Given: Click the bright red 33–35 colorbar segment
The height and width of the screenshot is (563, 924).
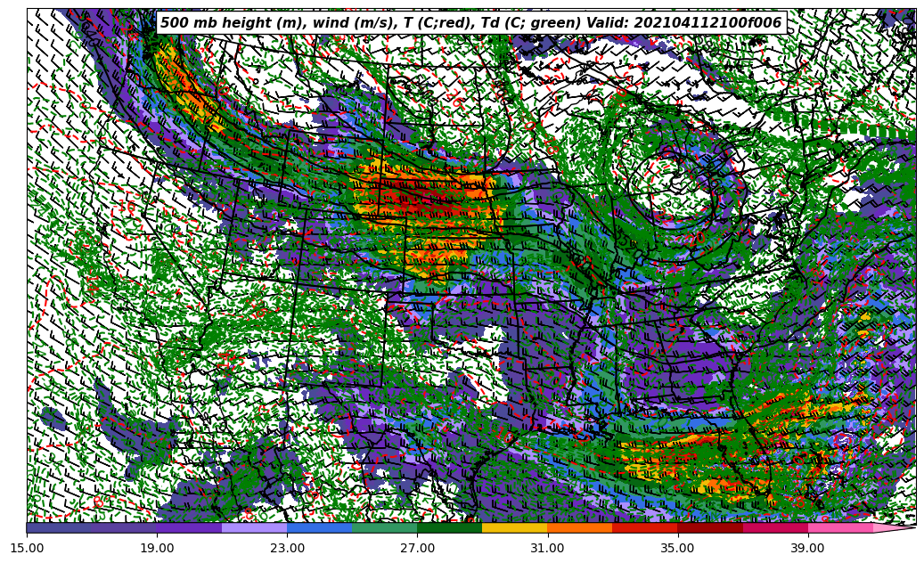Looking at the screenshot, I should [644, 527].
